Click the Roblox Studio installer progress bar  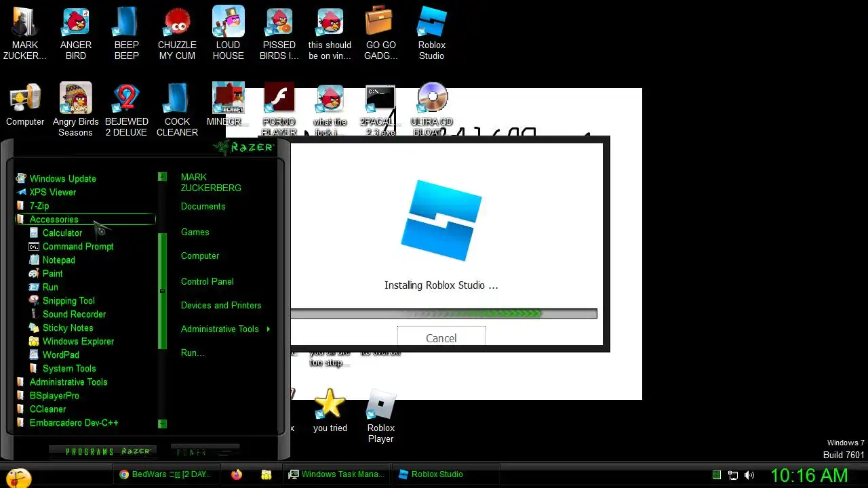point(444,314)
